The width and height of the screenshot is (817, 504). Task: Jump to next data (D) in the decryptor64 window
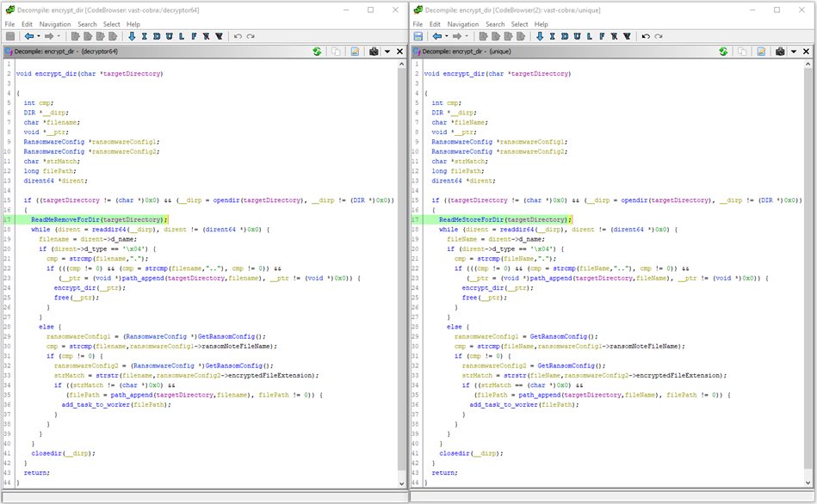tap(157, 36)
